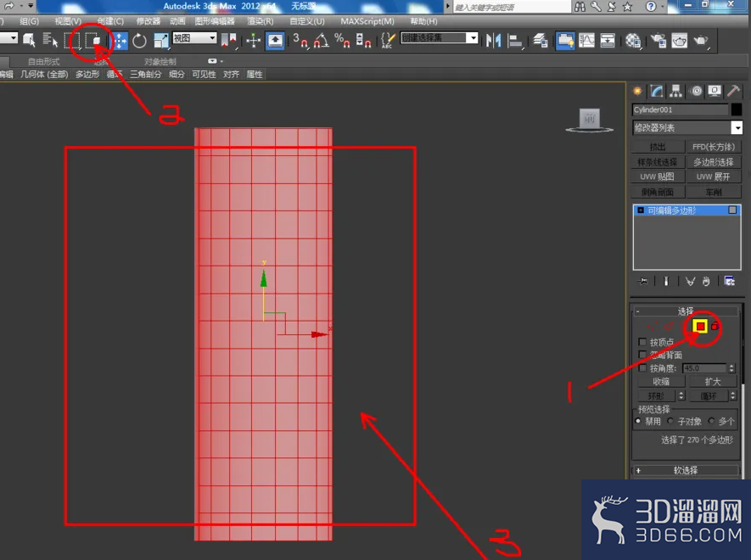Open 帮助(H) menu

coord(423,21)
